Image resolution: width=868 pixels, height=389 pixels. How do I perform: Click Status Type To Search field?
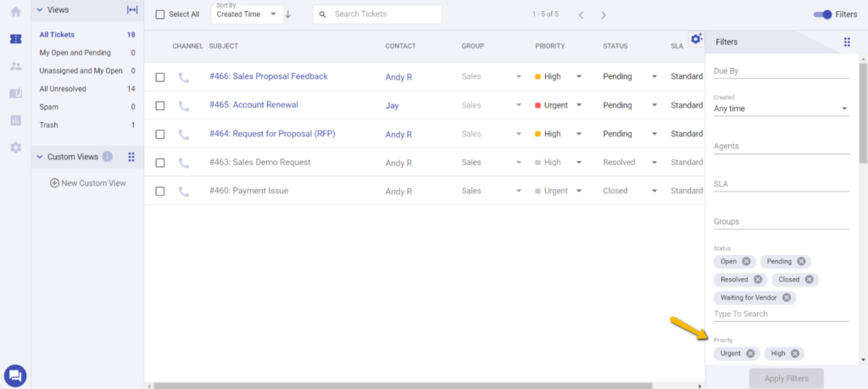(x=781, y=314)
